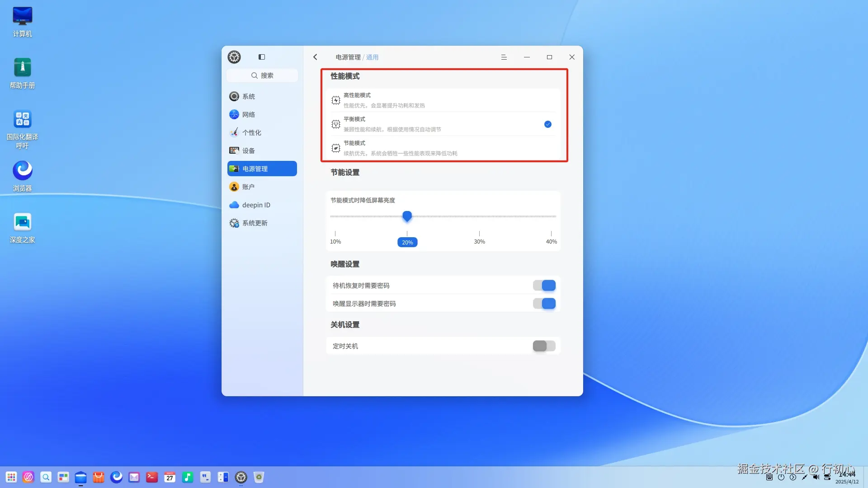Screen dimensions: 868x488
Task: Select 节能模式 performance mode
Action: pyautogui.click(x=443, y=148)
